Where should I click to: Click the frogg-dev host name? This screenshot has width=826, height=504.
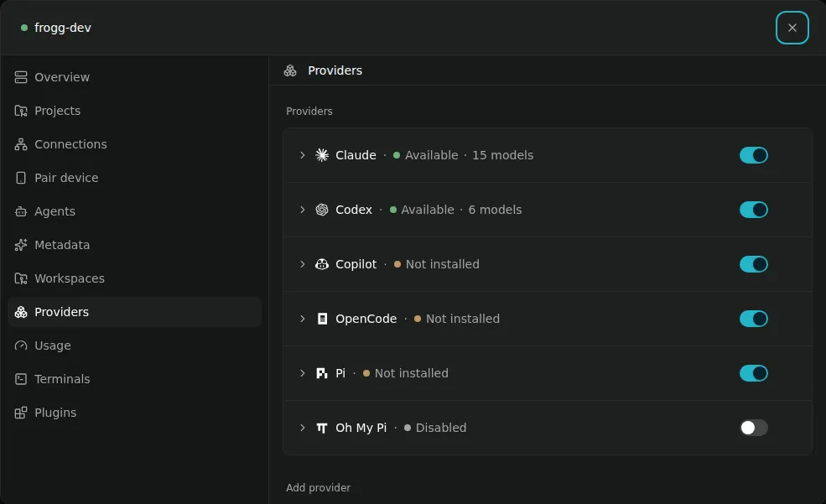[63, 28]
